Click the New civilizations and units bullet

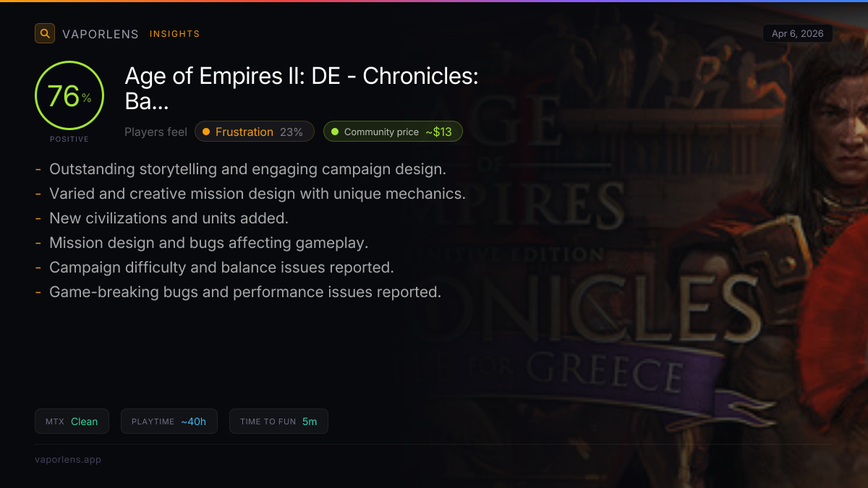(169, 218)
